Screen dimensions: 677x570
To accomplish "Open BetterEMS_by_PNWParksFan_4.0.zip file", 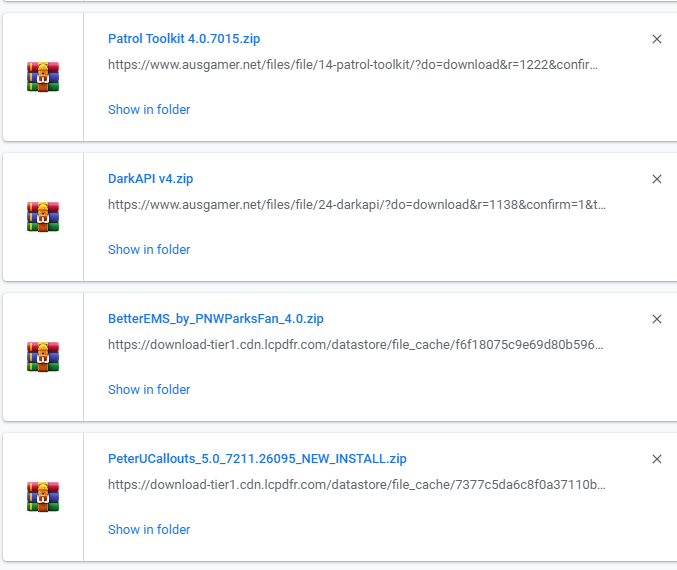I will coord(215,319).
